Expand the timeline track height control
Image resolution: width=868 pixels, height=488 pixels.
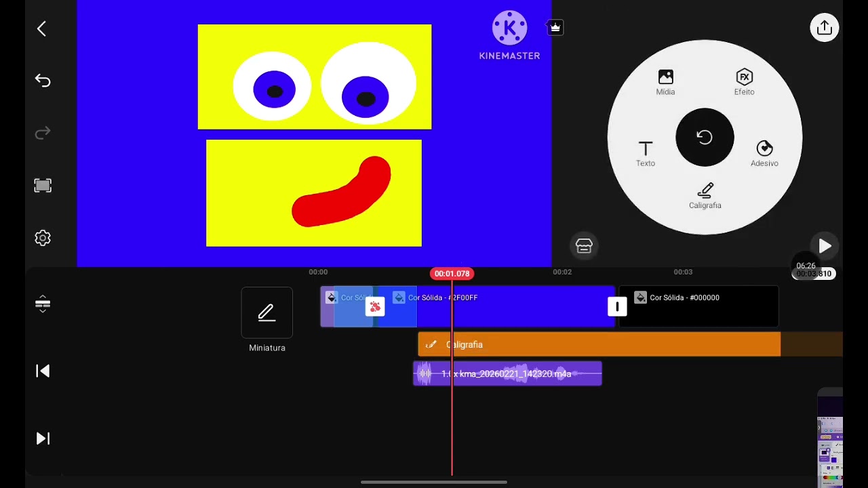click(43, 304)
